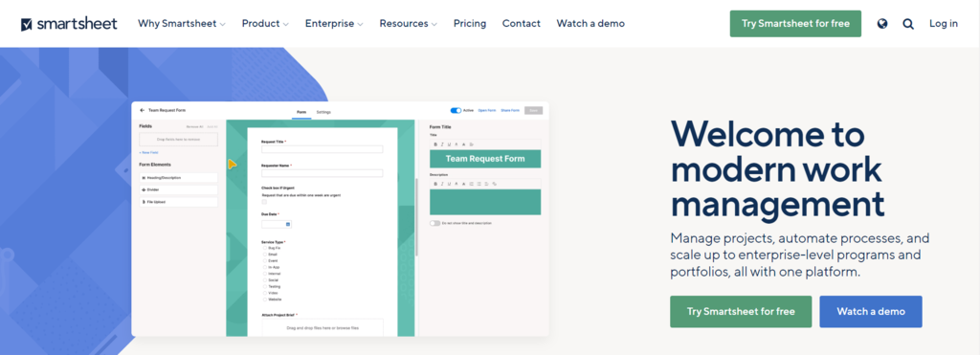The height and width of the screenshot is (355, 980).
Task: Click the gray Save button
Action: coord(533,111)
